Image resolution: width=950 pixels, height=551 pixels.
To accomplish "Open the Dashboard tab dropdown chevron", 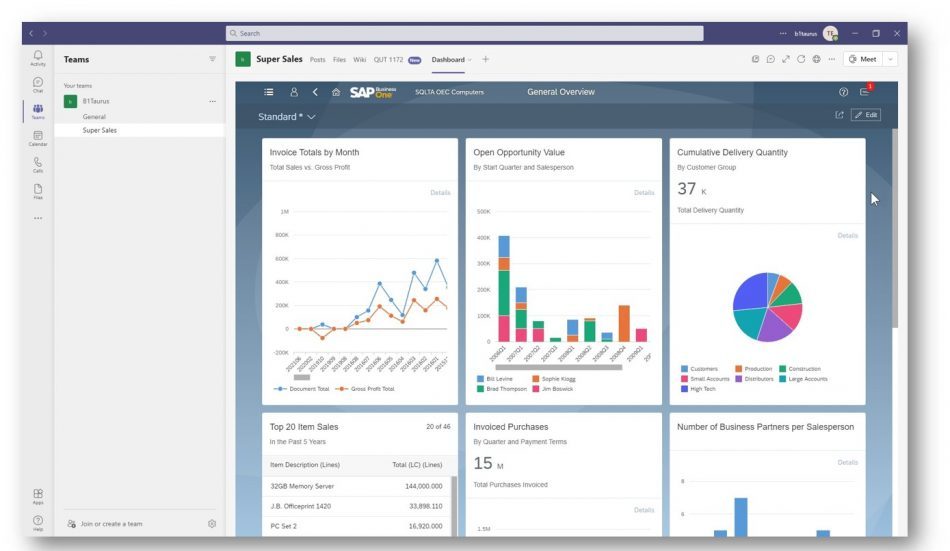I will tap(470, 60).
